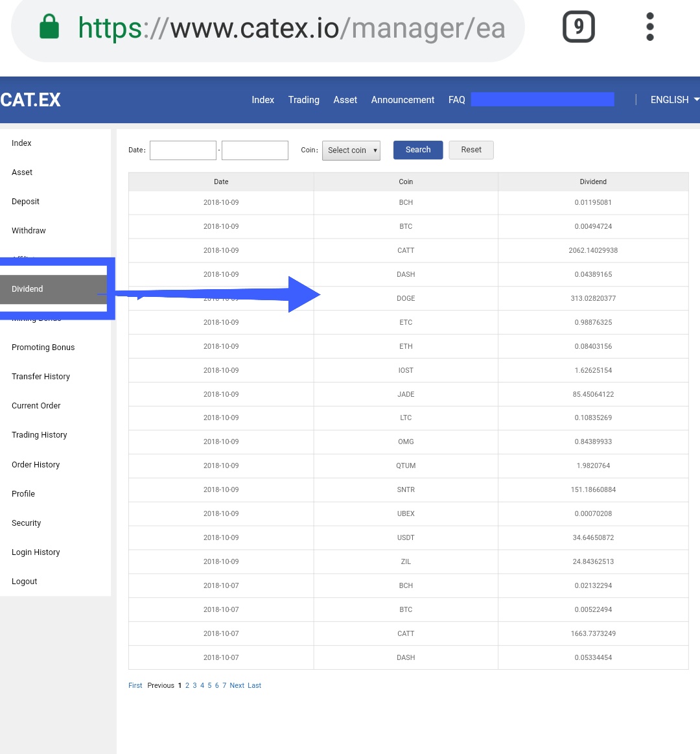Open Index in top navigation
The height and width of the screenshot is (754, 700).
(x=263, y=100)
